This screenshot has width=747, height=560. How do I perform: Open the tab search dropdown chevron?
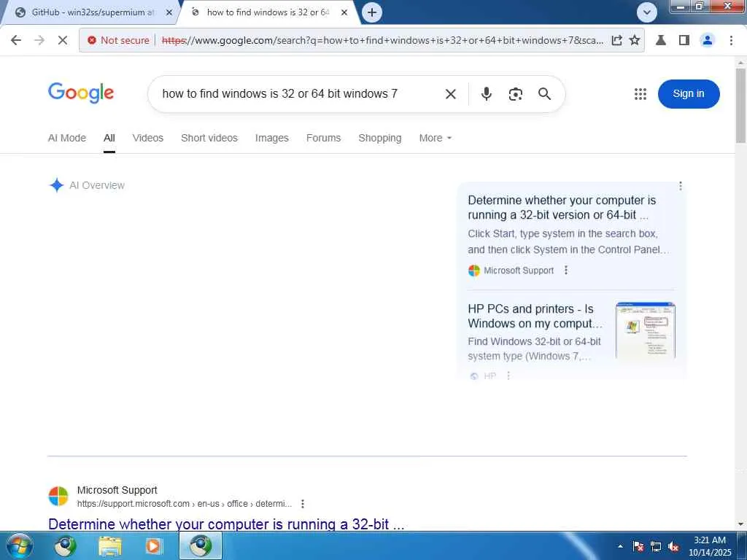[646, 12]
